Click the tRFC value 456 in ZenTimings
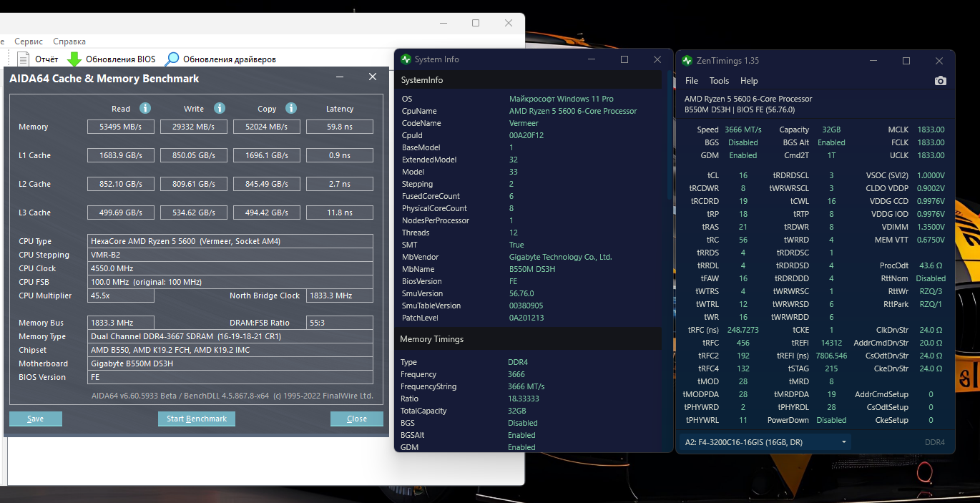Screen dimensions: 980x503 [743, 343]
